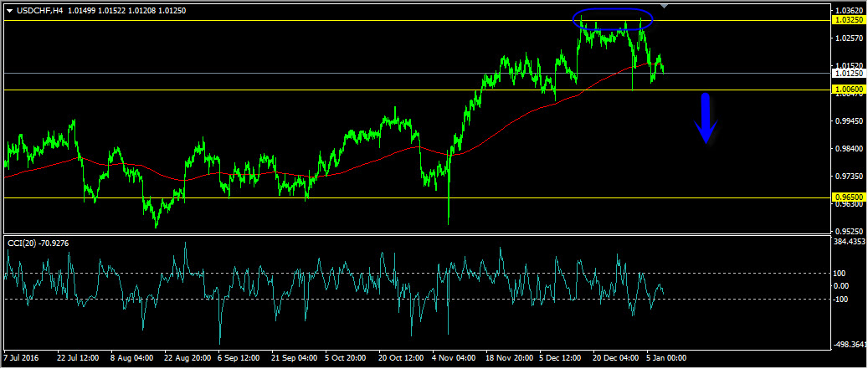Click the USDCHF,H4 symbol title text

pos(40,10)
